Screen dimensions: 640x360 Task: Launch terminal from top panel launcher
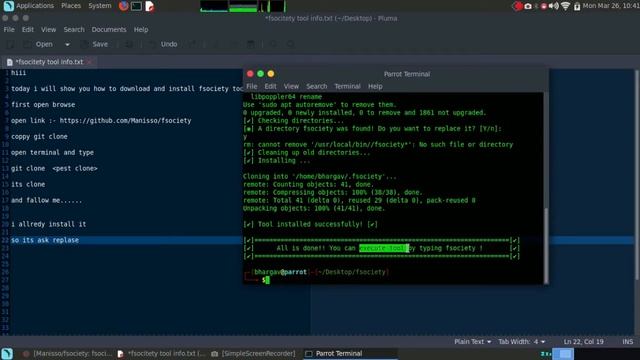(x=137, y=6)
